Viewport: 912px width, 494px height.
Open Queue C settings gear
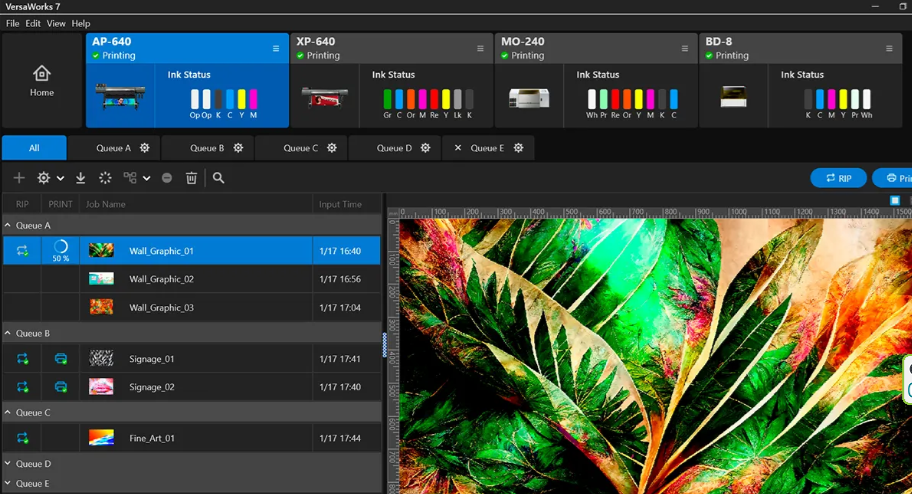(332, 148)
